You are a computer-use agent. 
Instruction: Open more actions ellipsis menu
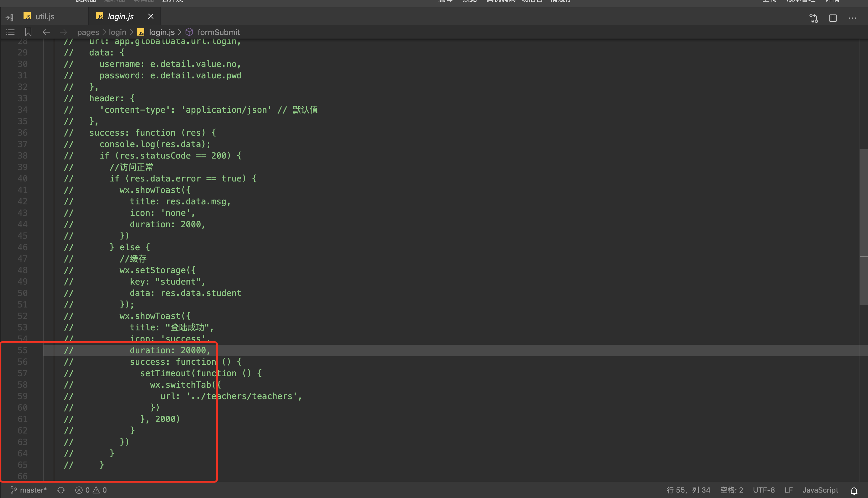coord(852,18)
